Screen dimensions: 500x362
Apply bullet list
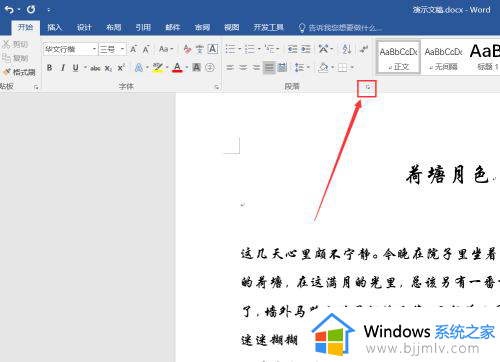coord(230,49)
